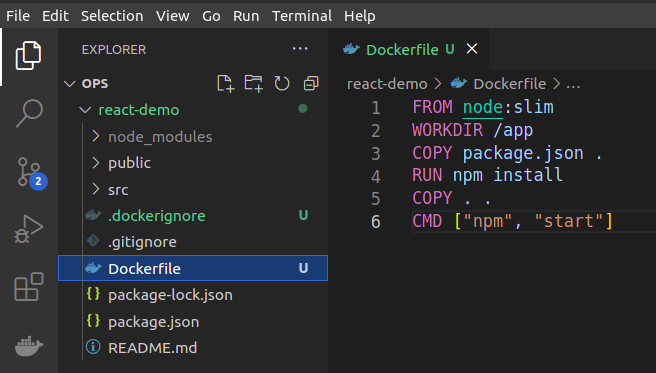Screen dimensions: 656x373
Task: Click the FROM keyword on line 1
Action: coord(432,107)
